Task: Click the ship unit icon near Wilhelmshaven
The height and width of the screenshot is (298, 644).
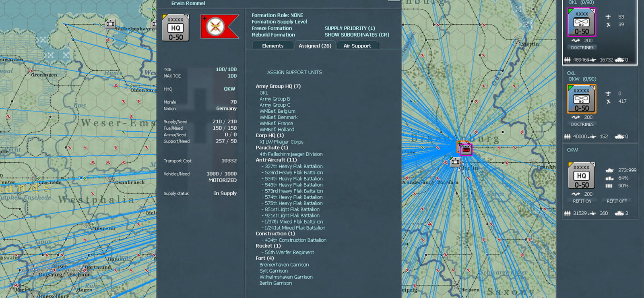Action: pyautogui.click(x=110, y=23)
